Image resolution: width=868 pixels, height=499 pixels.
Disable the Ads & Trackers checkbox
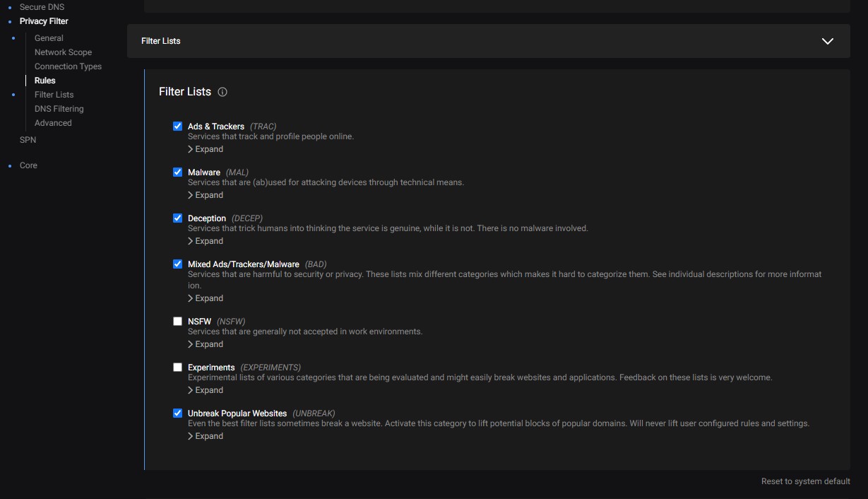(x=177, y=127)
